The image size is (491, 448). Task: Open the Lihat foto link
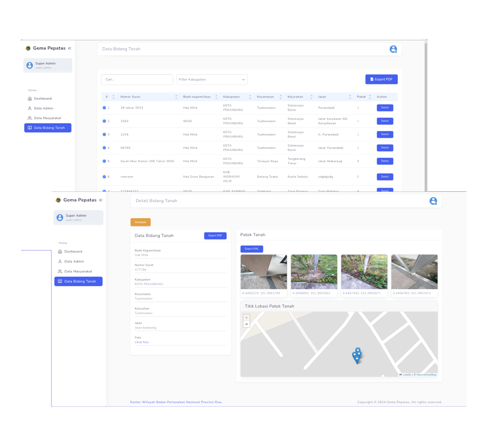pyautogui.click(x=142, y=342)
